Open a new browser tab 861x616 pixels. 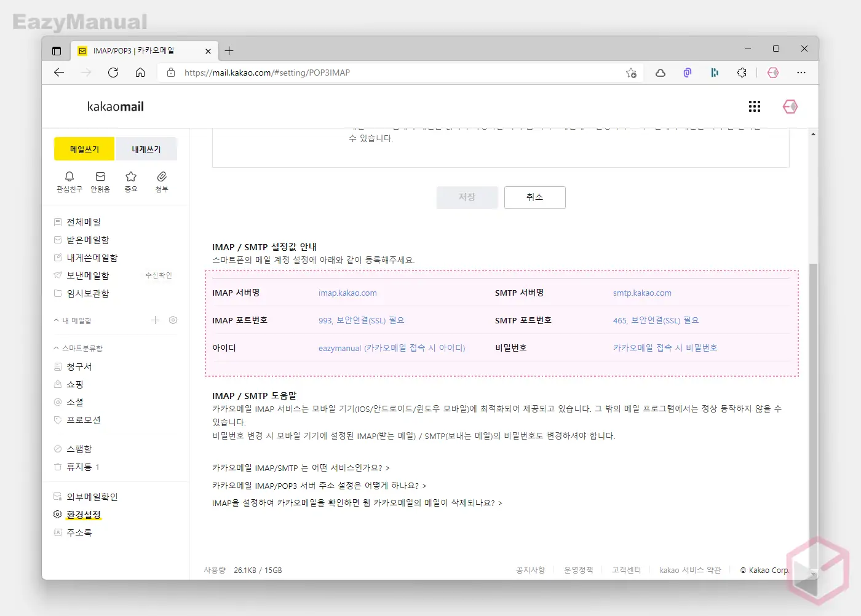tap(229, 51)
